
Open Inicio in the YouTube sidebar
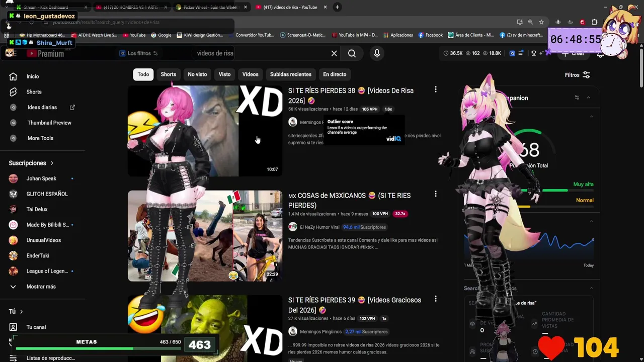pyautogui.click(x=32, y=76)
